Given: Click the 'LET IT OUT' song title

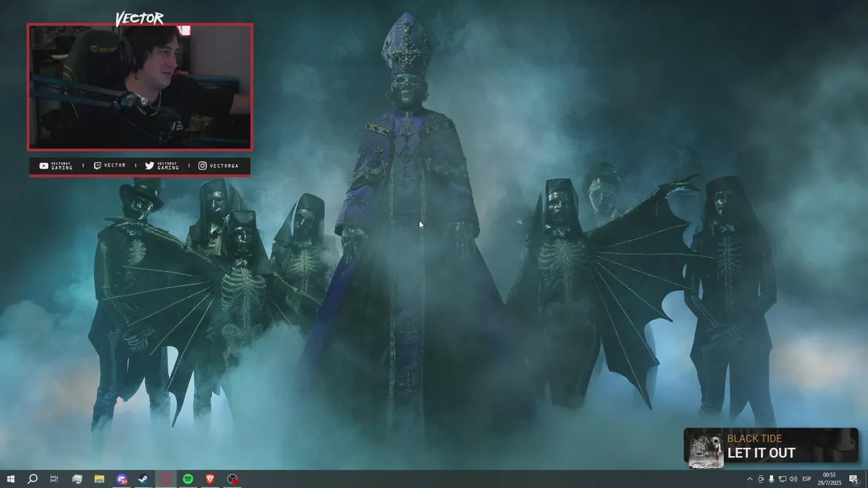Looking at the screenshot, I should pos(761,453).
